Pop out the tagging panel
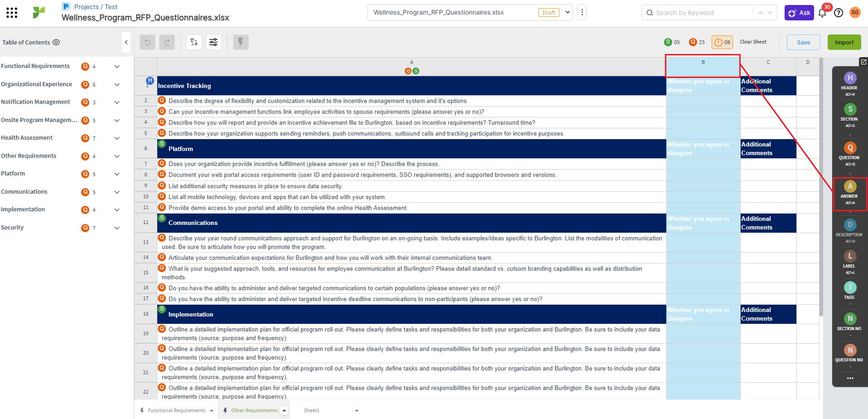This screenshot has width=868, height=419. click(x=863, y=62)
